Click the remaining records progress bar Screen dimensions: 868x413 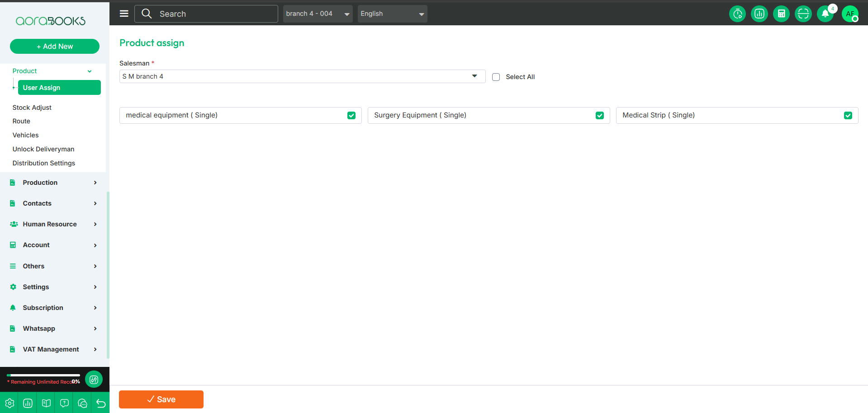pos(43,375)
